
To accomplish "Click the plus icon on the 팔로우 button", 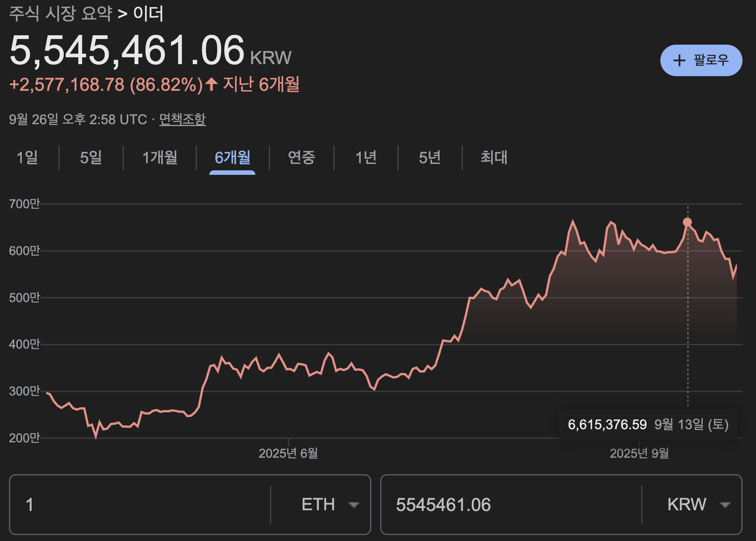I will [679, 60].
